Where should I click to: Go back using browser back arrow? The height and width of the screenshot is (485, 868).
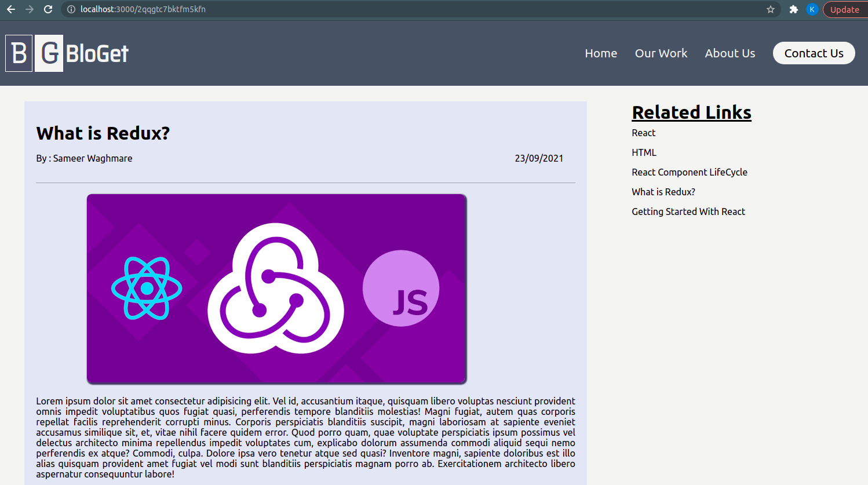tap(11, 9)
